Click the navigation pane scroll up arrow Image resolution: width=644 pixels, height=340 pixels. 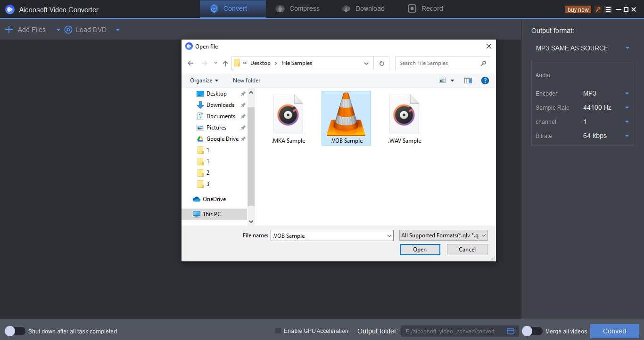(x=251, y=93)
